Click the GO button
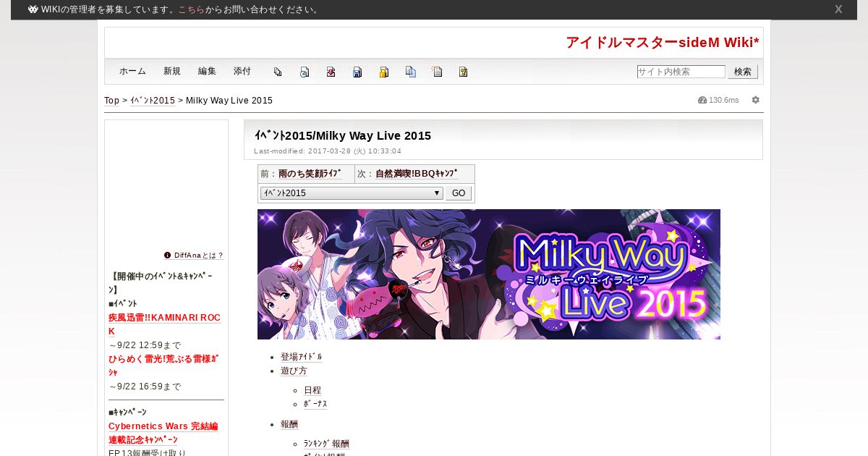868x456 pixels. coord(459,193)
